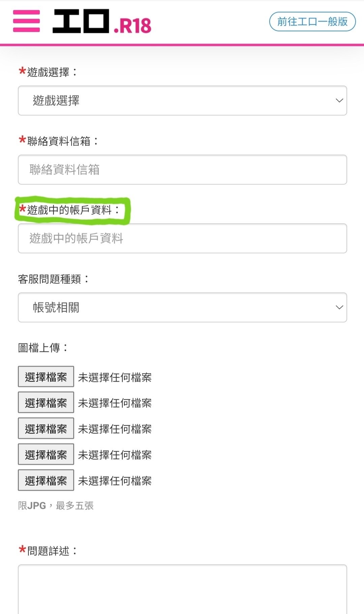This screenshot has height=614, width=364.
Task: Click the 聯絡資料信箱 field label
Action: point(59,141)
